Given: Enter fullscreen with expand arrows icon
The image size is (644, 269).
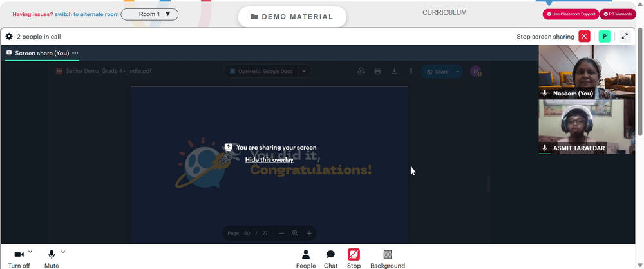Looking at the screenshot, I should [624, 37].
